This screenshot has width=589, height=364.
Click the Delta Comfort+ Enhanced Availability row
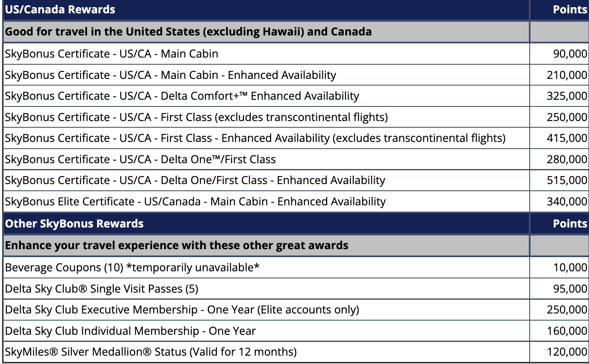pos(182,96)
